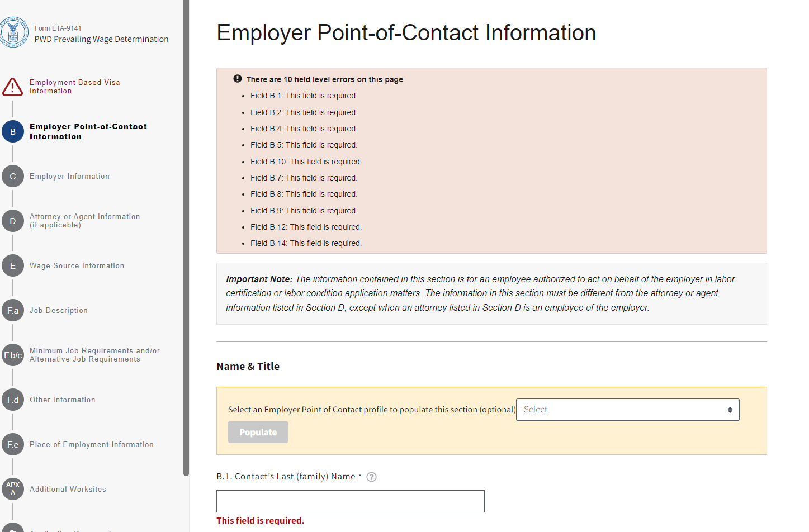Go to Job Description section
809x532 pixels.
coord(59,311)
